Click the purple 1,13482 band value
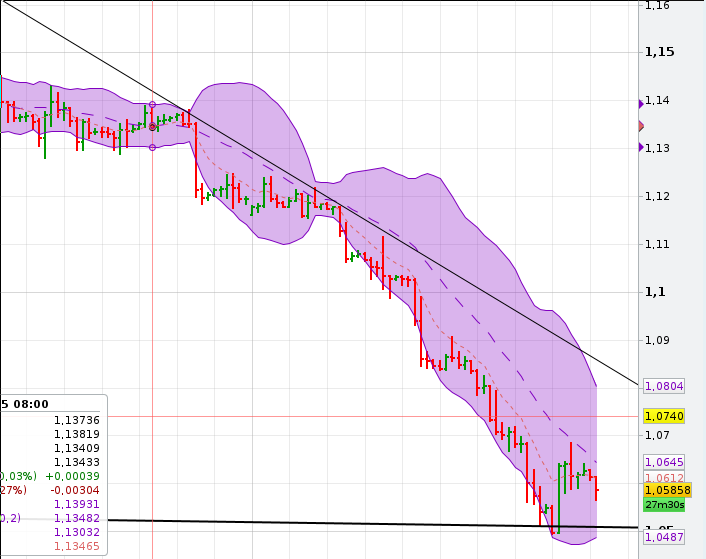706x559 pixels. [x=77, y=518]
